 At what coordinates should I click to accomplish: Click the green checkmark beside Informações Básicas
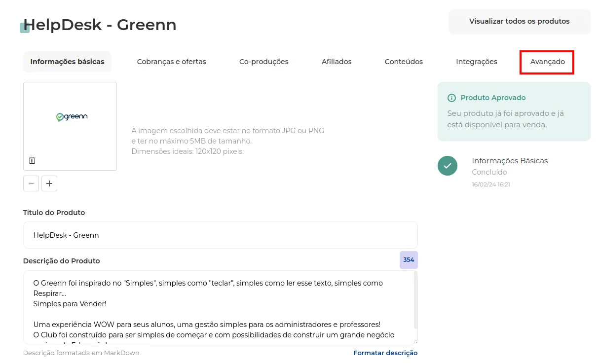(448, 166)
